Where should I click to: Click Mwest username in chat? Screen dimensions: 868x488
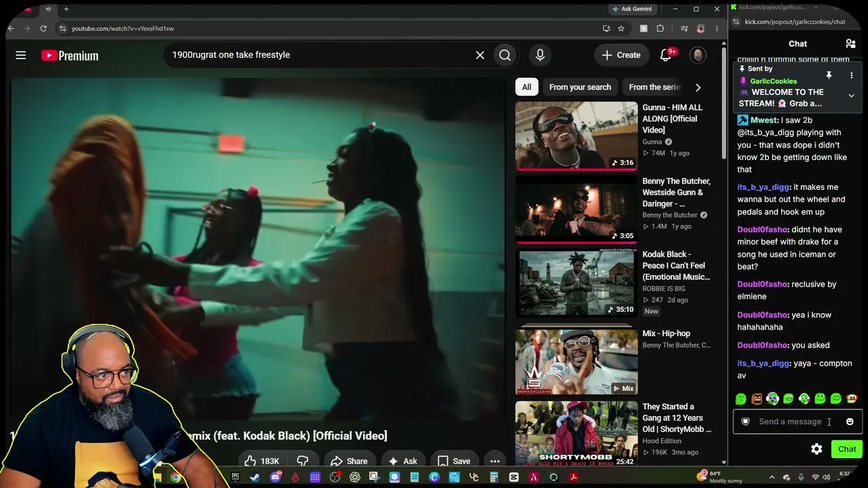coord(764,120)
